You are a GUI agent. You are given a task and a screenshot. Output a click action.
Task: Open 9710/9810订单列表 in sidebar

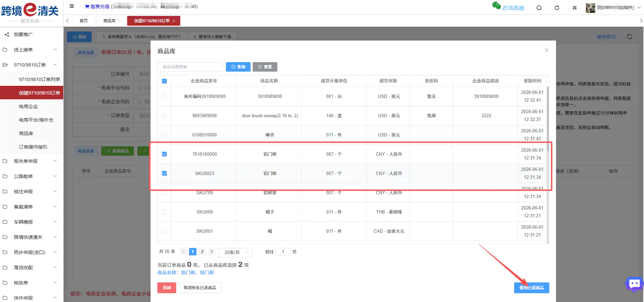point(40,79)
